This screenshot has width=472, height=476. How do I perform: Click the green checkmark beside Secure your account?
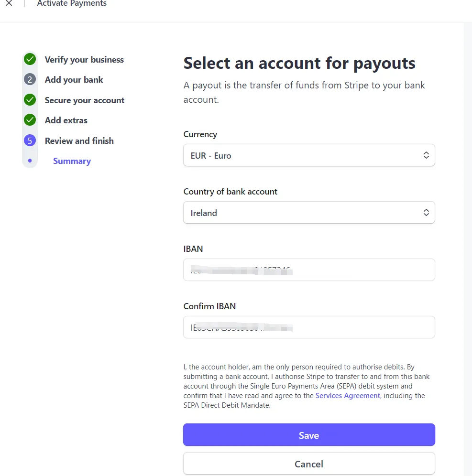pyautogui.click(x=30, y=100)
